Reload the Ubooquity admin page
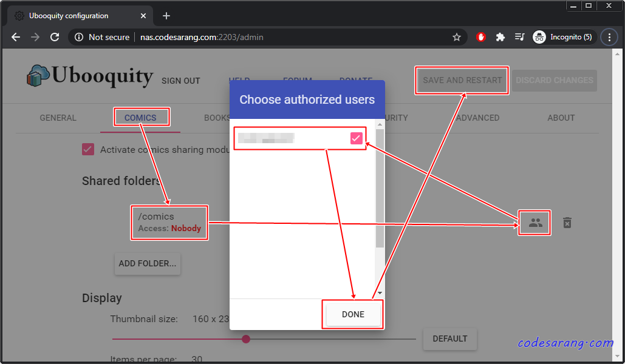This screenshot has width=625, height=364. coord(55,37)
